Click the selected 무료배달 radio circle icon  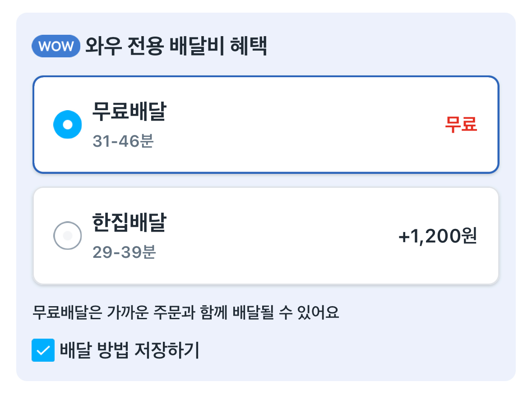pyautogui.click(x=68, y=125)
